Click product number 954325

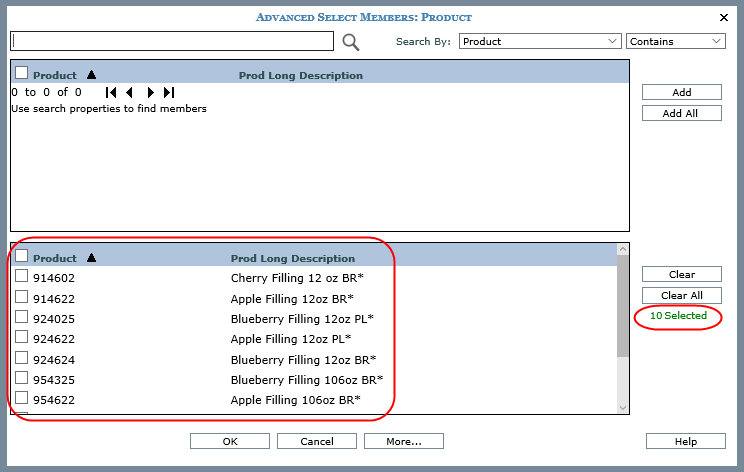[54, 379]
